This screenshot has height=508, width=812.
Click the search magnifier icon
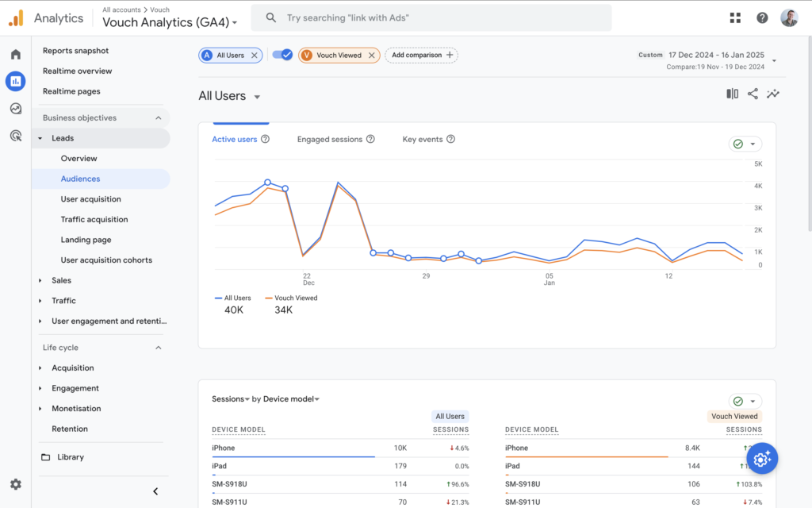coord(271,17)
